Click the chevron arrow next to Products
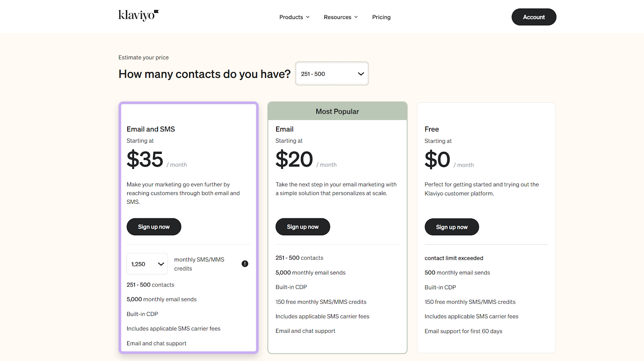 point(308,17)
